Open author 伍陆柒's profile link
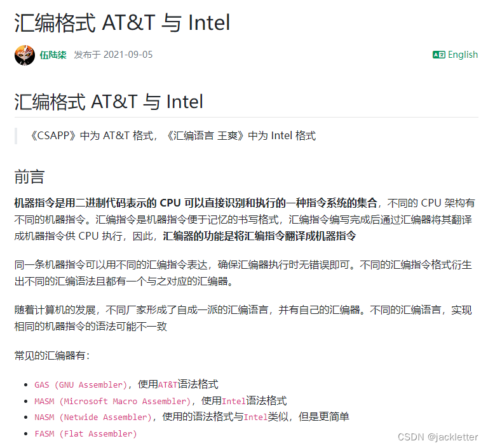 (53, 55)
